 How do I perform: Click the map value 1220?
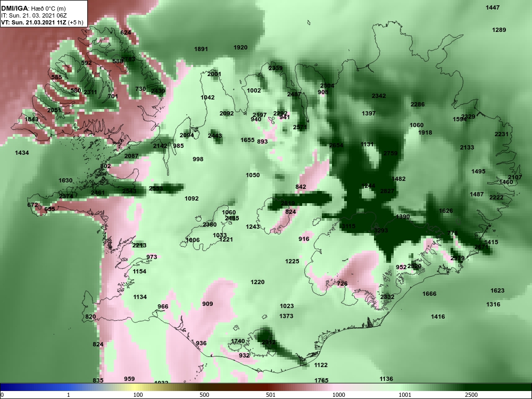(x=257, y=282)
